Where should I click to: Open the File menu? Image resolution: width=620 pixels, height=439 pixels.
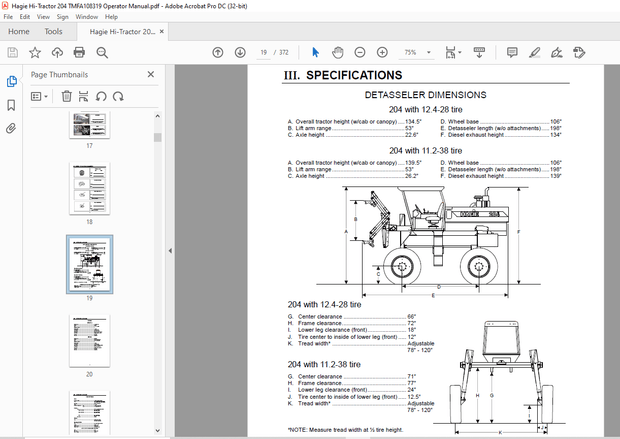coord(8,17)
